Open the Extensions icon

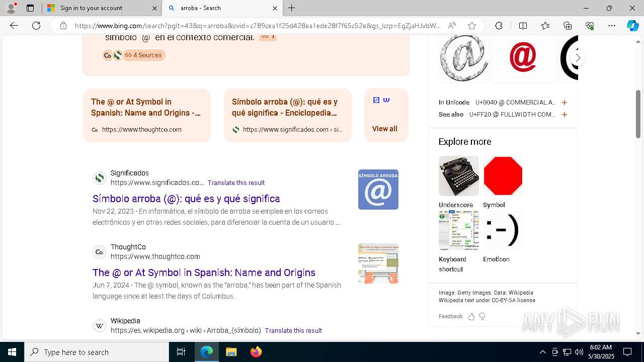[499, 26]
